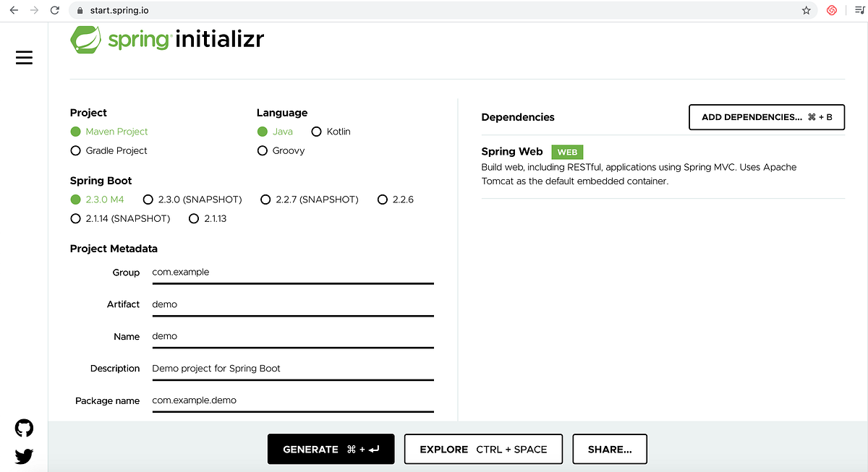Pick Spring Boot 2.1.14 (SNAPSHOT)
This screenshot has height=472, width=868.
point(75,218)
